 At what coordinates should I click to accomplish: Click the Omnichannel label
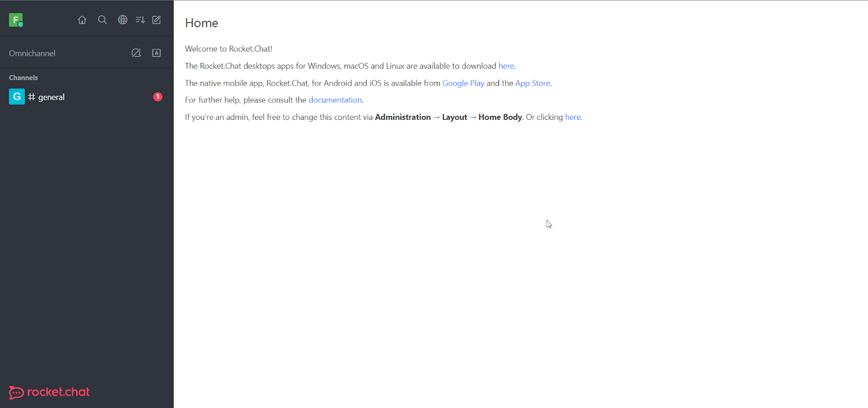pyautogui.click(x=32, y=53)
